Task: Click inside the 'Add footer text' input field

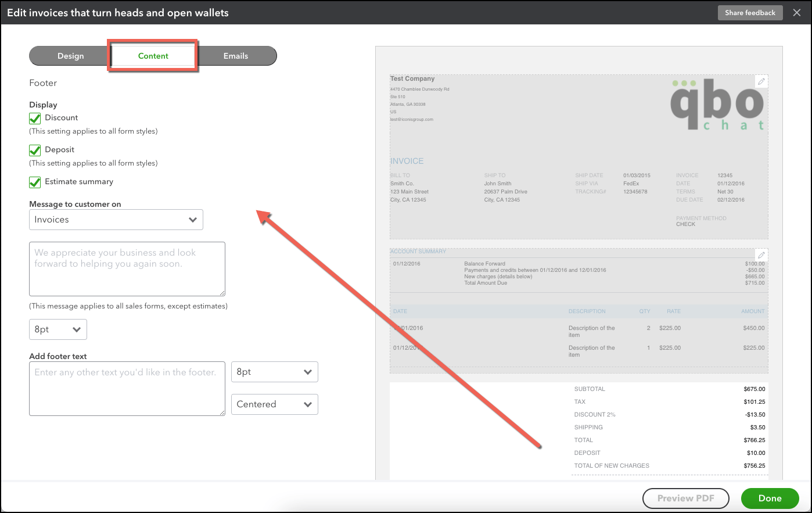Action: click(x=127, y=388)
